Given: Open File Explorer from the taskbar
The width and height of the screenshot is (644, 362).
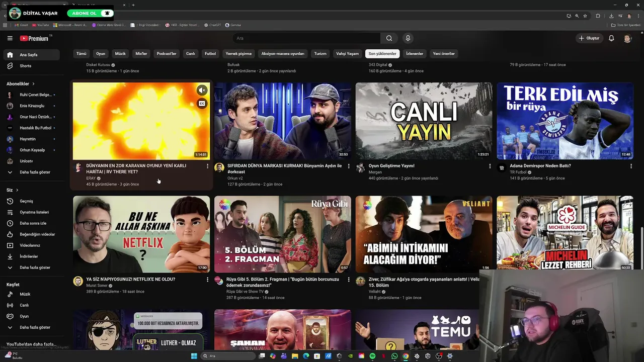Looking at the screenshot, I should 295,356.
